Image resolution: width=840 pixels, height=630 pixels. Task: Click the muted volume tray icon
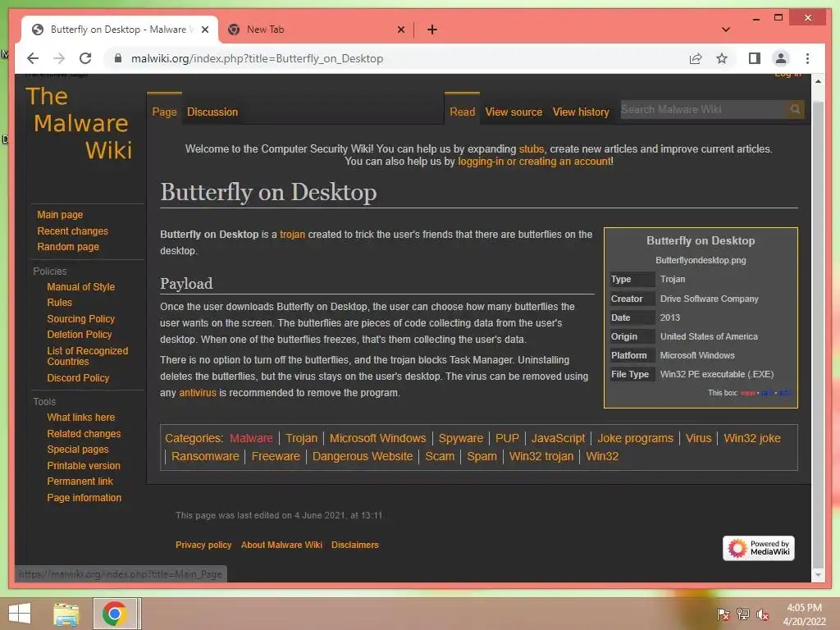pos(763,614)
